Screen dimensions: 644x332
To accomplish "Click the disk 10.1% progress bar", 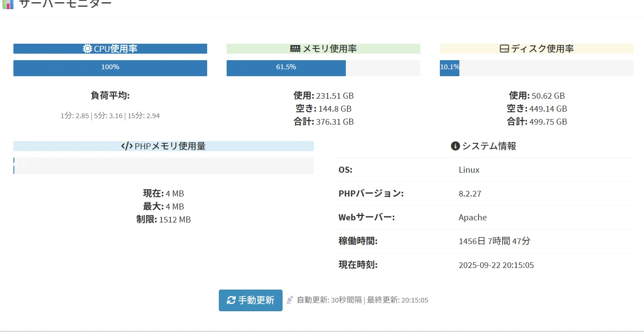I will tap(537, 68).
